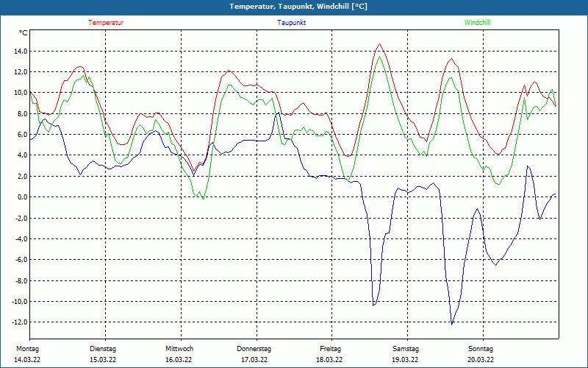Image resolution: width=588 pixels, height=368 pixels.
Task: Click the 16.03.22 date label
Action: tap(179, 360)
